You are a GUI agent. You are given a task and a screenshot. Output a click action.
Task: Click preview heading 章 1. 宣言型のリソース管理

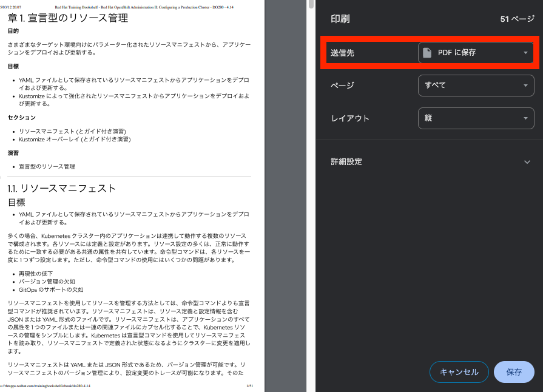(x=67, y=18)
